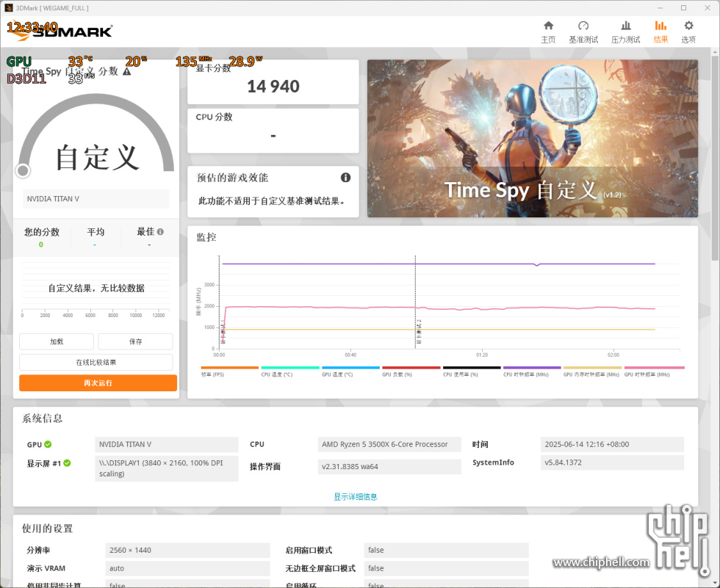Open the Options (选项) tab

point(688,32)
